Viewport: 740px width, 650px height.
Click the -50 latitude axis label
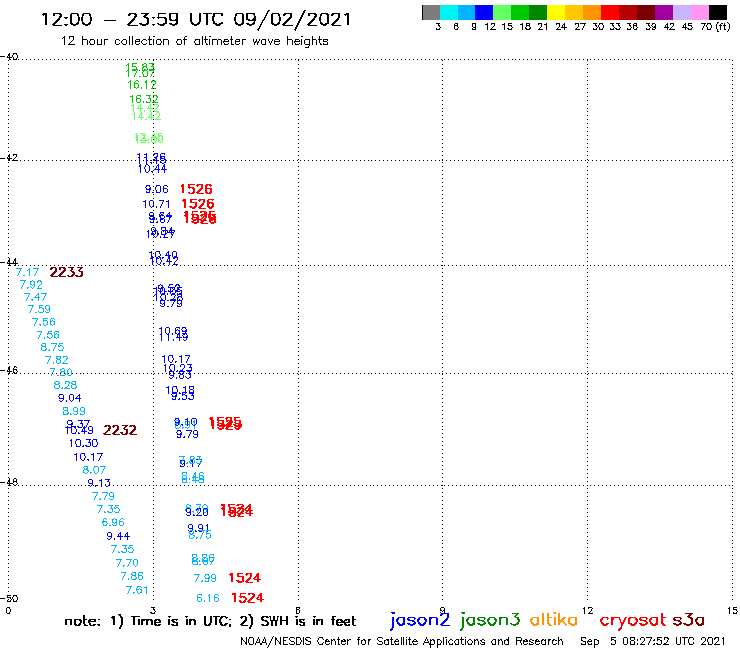[9, 599]
